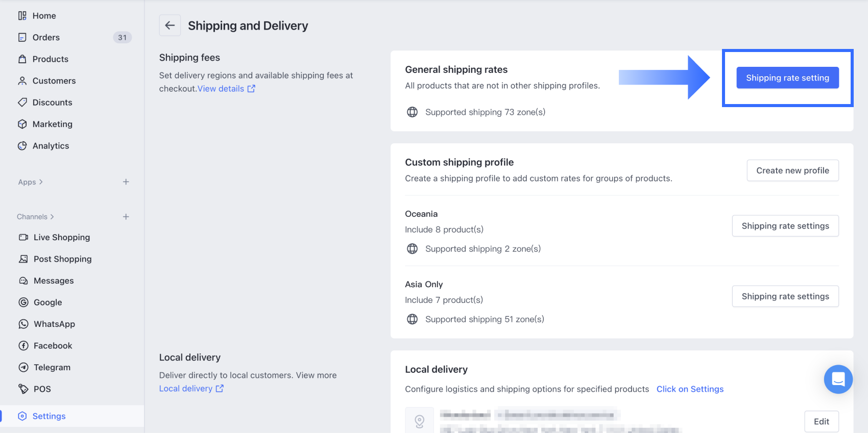This screenshot has width=868, height=433.
Task: Click the WhatsApp channel icon
Action: pyautogui.click(x=23, y=324)
